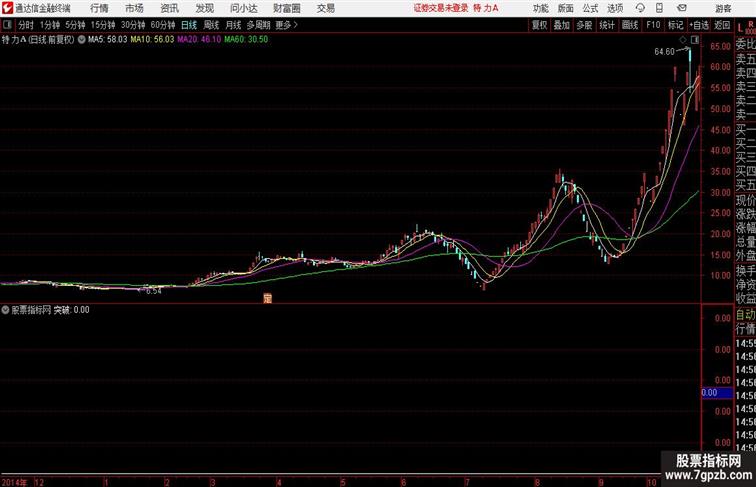This screenshot has height=487, width=756.
Task: Open the 财富圈 menu
Action: [286, 8]
